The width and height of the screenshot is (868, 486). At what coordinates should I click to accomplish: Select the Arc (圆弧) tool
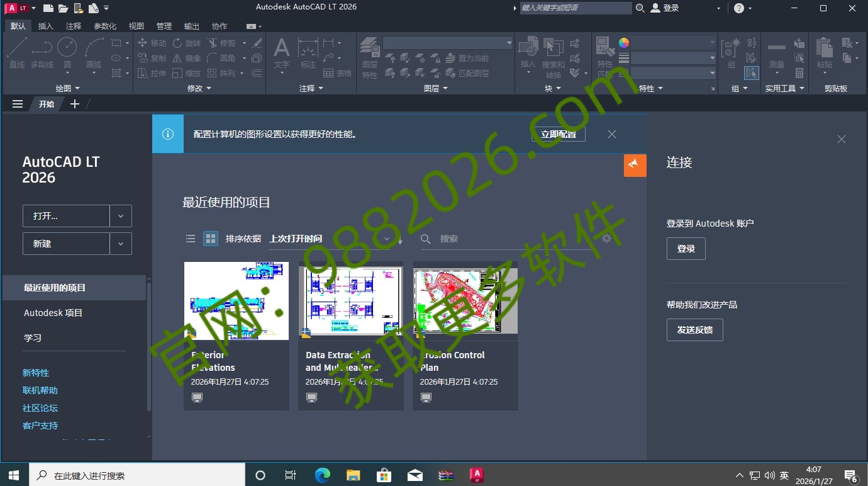coord(94,53)
